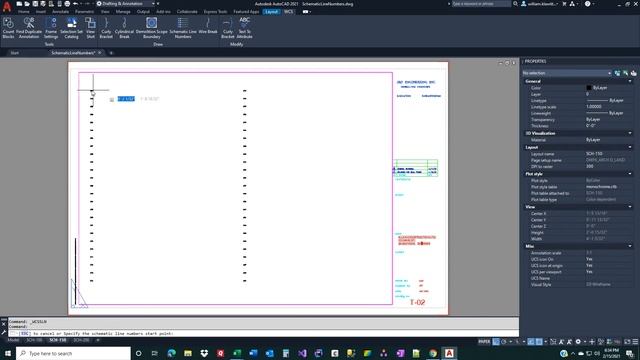Run the Text To Attribute tool

(244, 28)
